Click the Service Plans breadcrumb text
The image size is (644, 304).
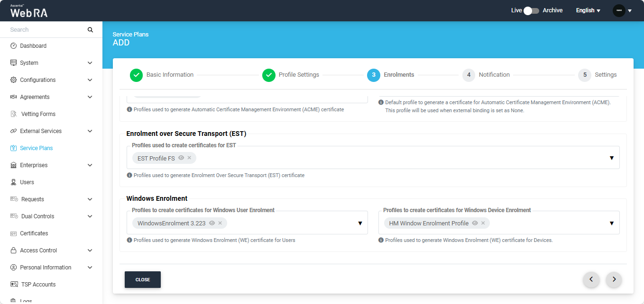coord(130,35)
